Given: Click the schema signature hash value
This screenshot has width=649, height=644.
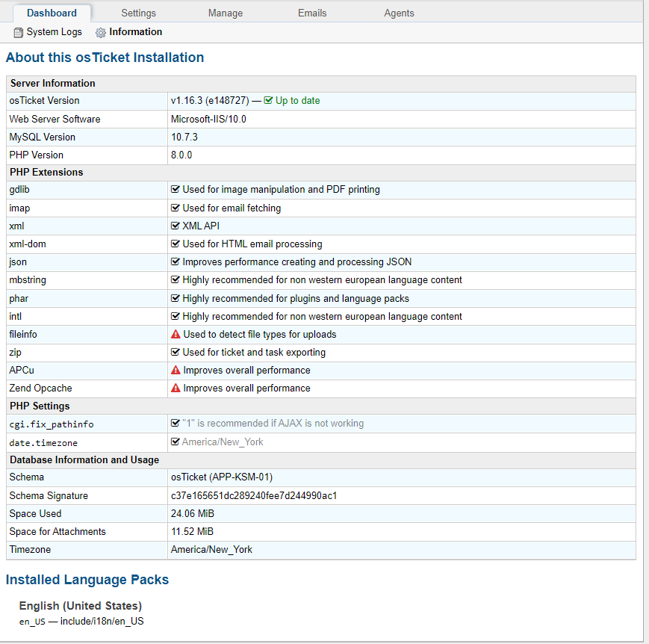Looking at the screenshot, I should tap(254, 496).
